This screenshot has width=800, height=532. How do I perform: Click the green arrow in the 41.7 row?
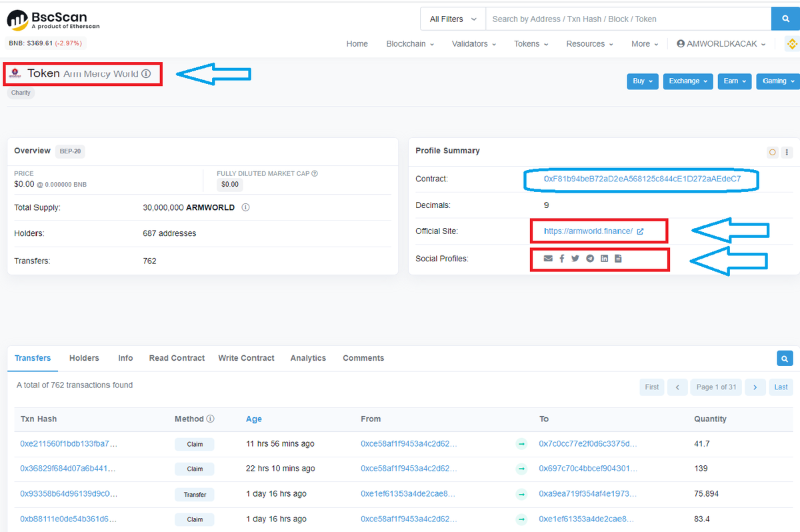tap(522, 444)
